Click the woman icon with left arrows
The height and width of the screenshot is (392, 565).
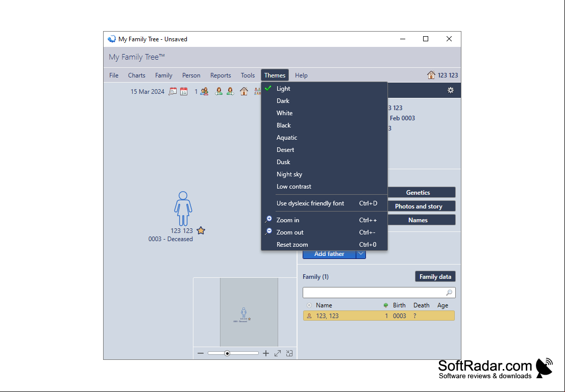219,91
